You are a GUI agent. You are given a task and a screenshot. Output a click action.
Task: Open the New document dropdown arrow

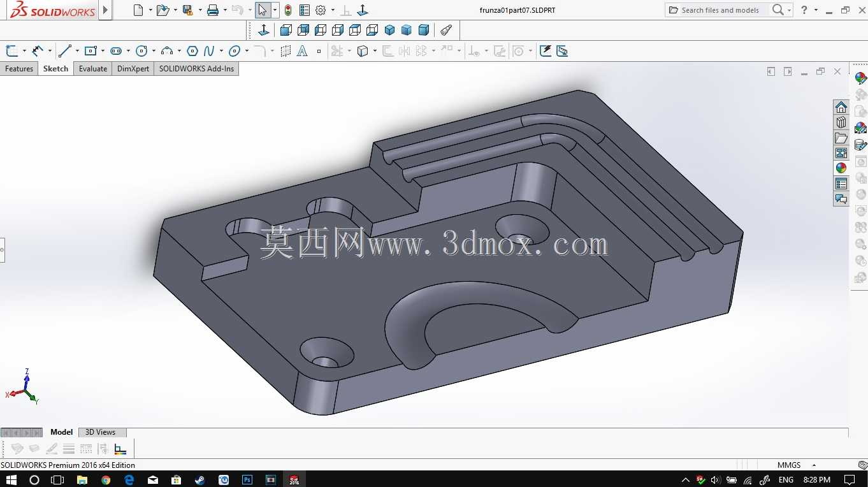click(150, 10)
